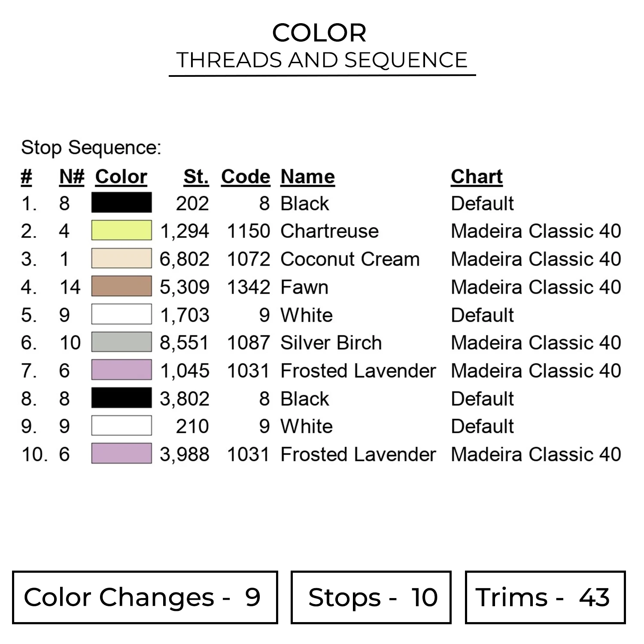Click stitch count 8,551 for Silver Birch
This screenshot has height=644, width=644.
pos(184,343)
